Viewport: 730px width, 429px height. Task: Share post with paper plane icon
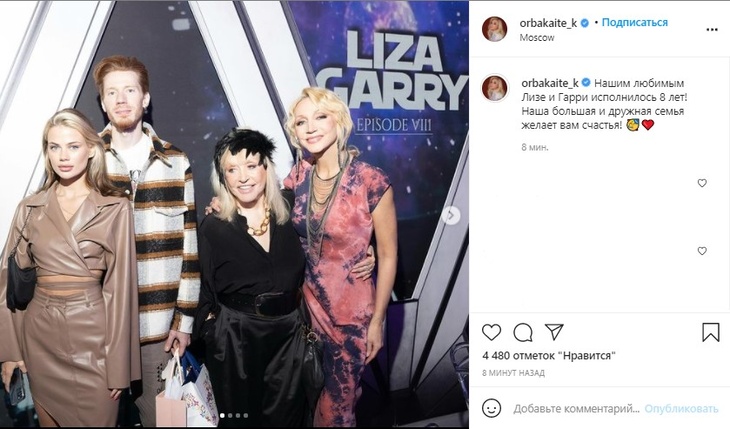pos(554,332)
